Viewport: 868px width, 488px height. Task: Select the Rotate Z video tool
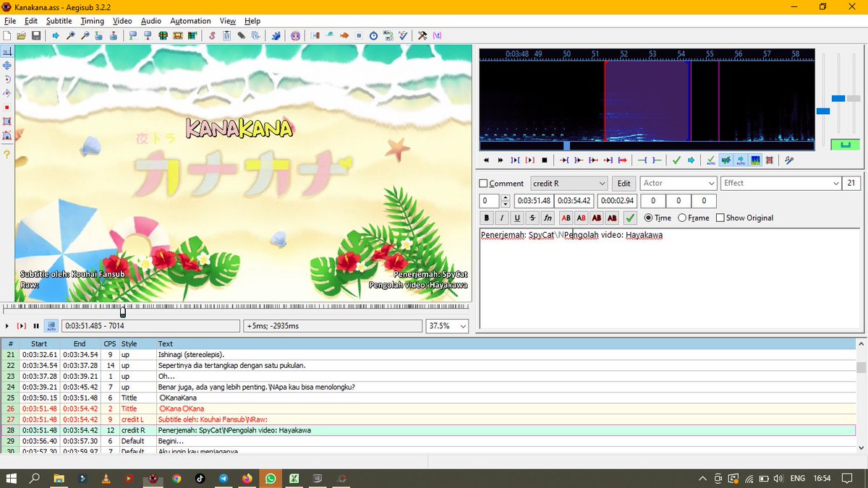7,79
